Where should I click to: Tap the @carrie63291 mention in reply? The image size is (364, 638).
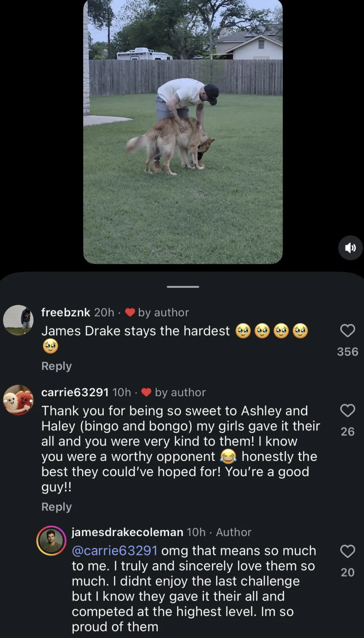pyautogui.click(x=115, y=550)
